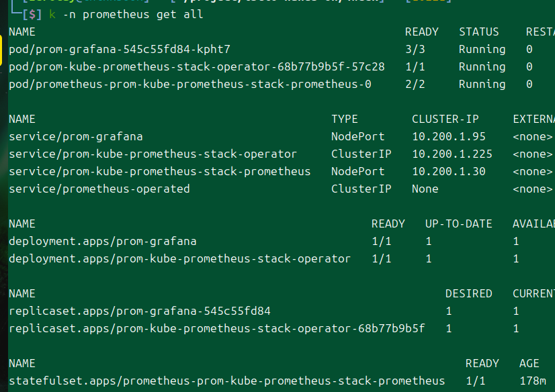Click "ClusterIP" type of the stack-operator service

pyautogui.click(x=361, y=154)
